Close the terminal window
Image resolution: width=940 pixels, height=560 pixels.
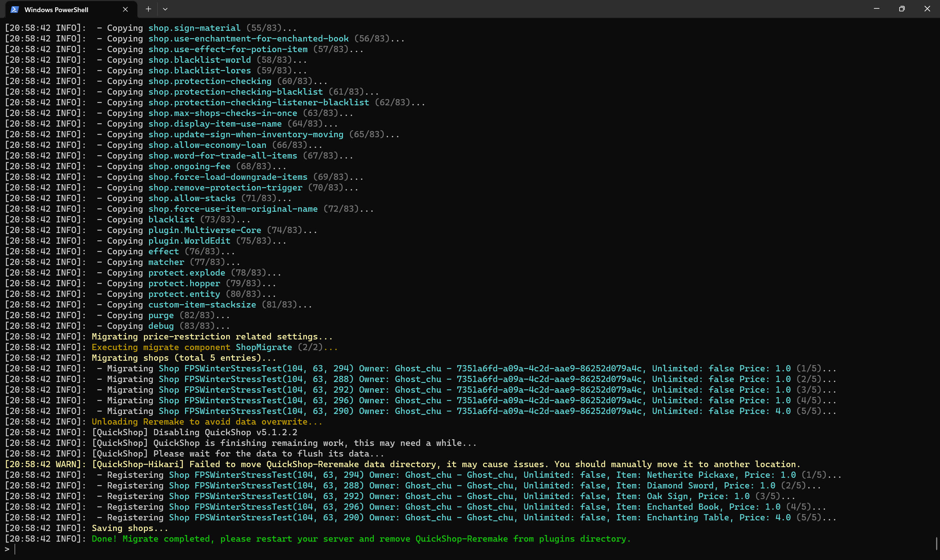click(927, 9)
